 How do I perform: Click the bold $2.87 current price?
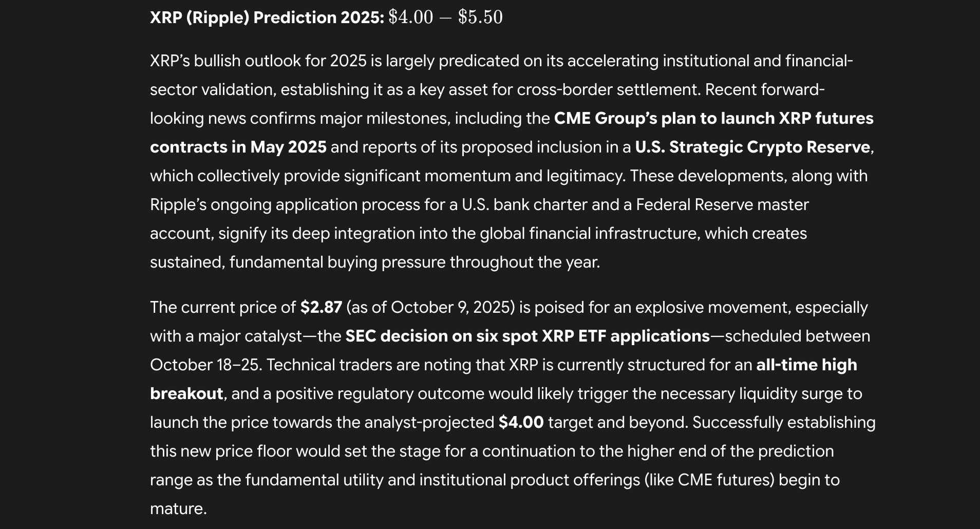point(321,308)
